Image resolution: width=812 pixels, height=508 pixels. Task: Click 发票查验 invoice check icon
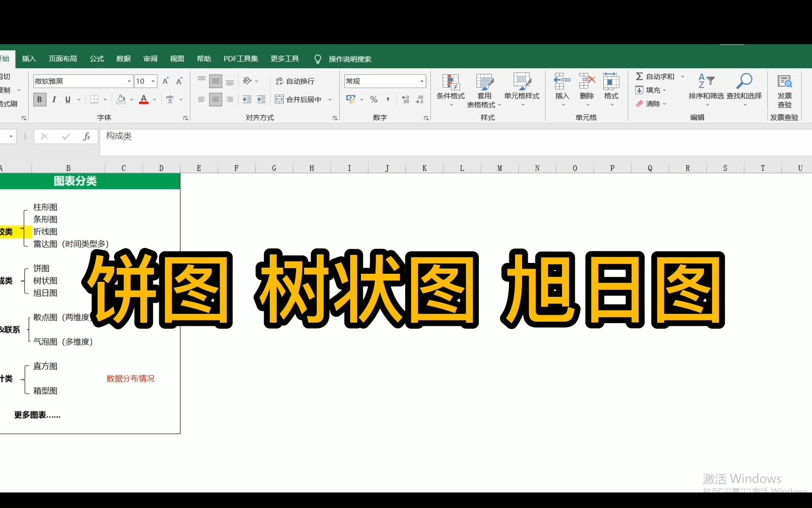tap(785, 90)
